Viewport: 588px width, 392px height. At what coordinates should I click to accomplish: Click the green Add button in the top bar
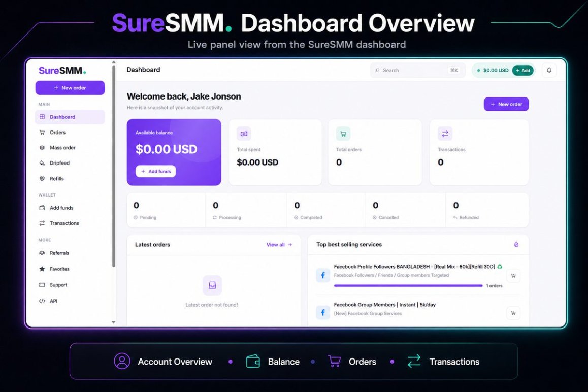tap(522, 70)
